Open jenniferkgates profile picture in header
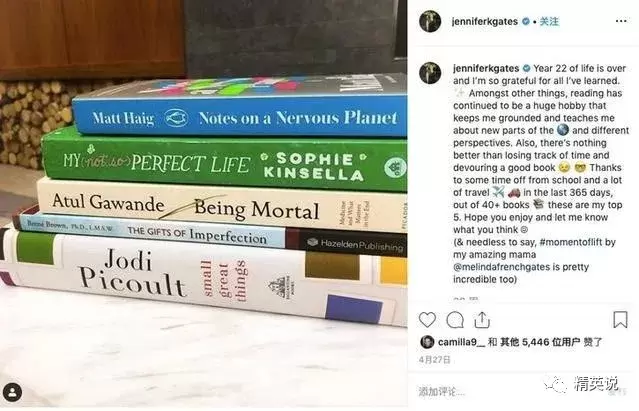This screenshot has width=639, height=411. (x=430, y=21)
